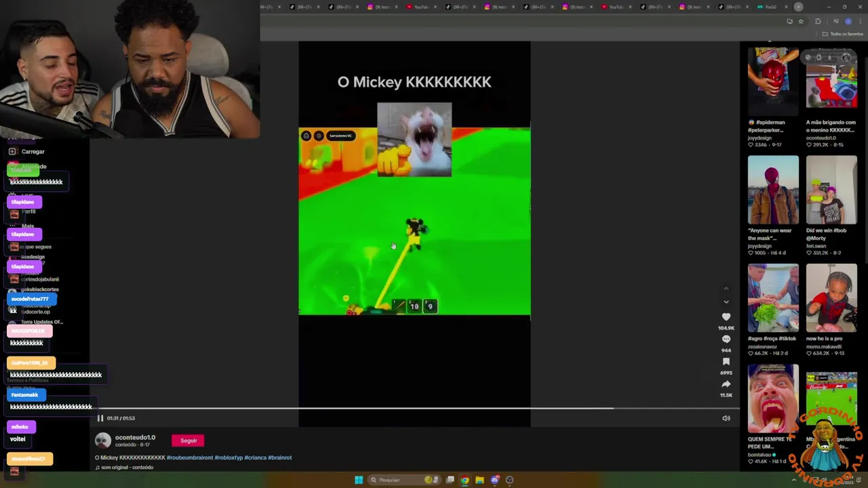This screenshot has height=488, width=868.
Task: Click the 291.2K likes count under 'A mãe brigando'
Action: click(821, 144)
